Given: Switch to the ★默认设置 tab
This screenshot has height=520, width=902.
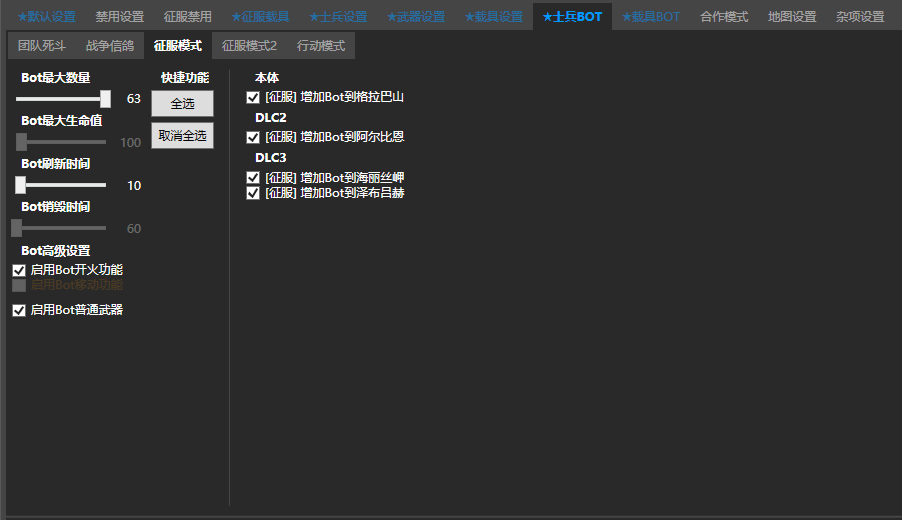Looking at the screenshot, I should click(x=46, y=17).
